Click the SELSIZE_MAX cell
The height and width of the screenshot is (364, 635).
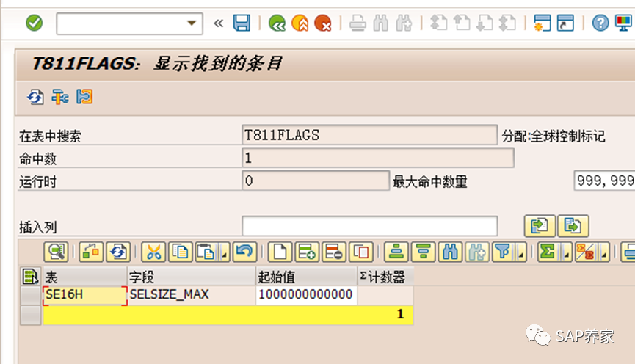191,296
